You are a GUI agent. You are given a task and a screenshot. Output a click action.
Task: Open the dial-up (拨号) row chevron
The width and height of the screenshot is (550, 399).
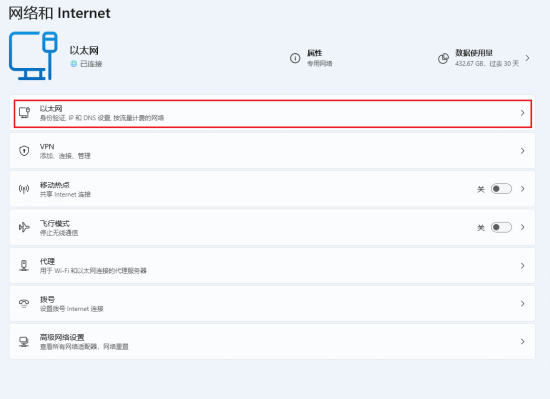[523, 304]
